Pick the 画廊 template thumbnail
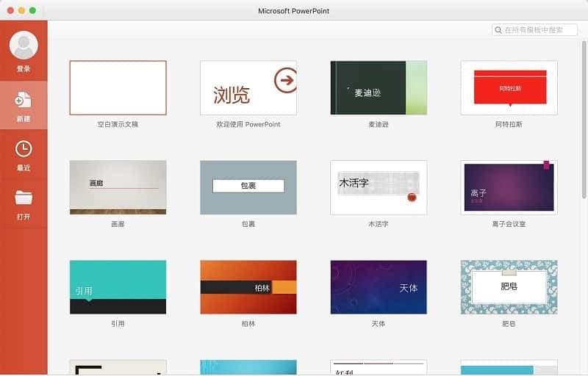The height and width of the screenshot is (376, 588). (118, 187)
